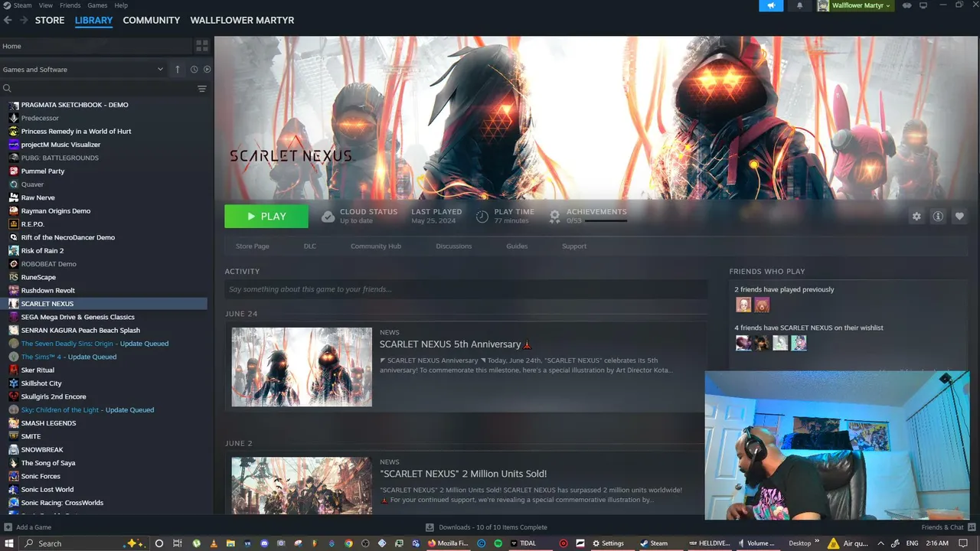Click the library search magnifier icon
The height and width of the screenshot is (551, 980).
pyautogui.click(x=7, y=89)
